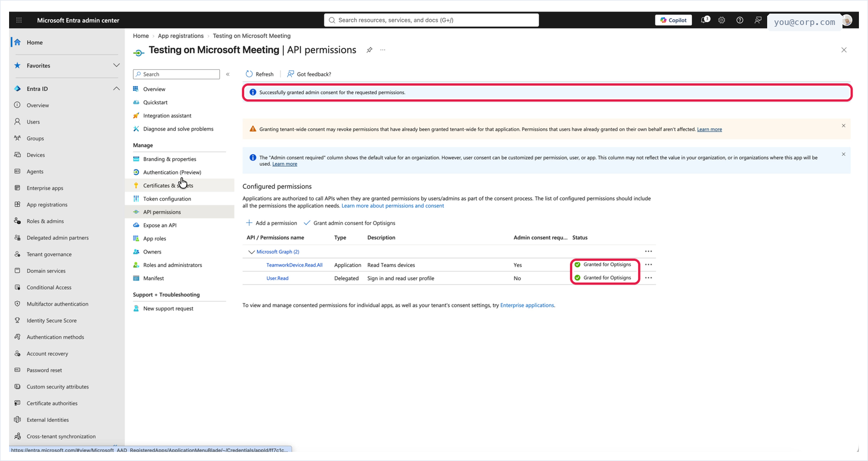Select API permissions in the Manage menu
This screenshot has width=868, height=461.
tap(162, 212)
